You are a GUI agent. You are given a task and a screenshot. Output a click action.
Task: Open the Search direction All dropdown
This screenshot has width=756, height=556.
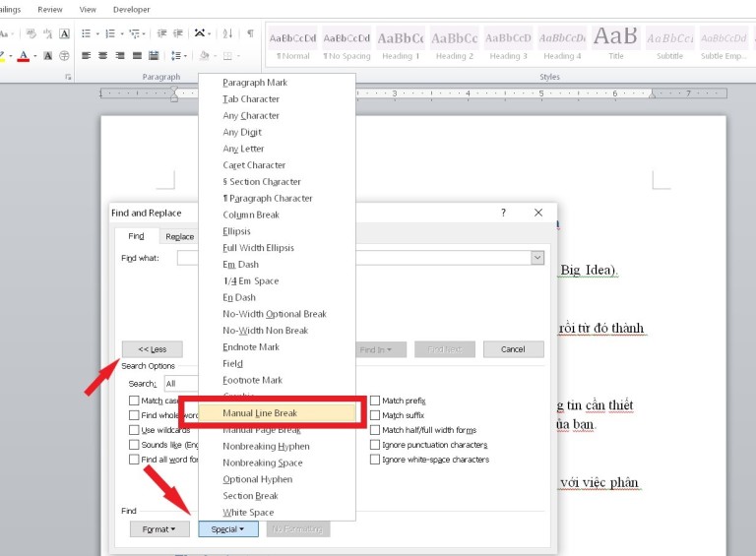coord(181,384)
